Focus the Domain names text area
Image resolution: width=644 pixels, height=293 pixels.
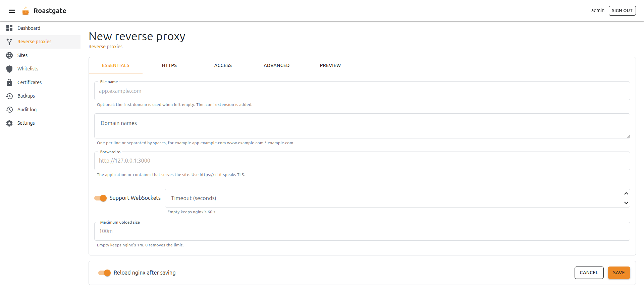pos(362,126)
